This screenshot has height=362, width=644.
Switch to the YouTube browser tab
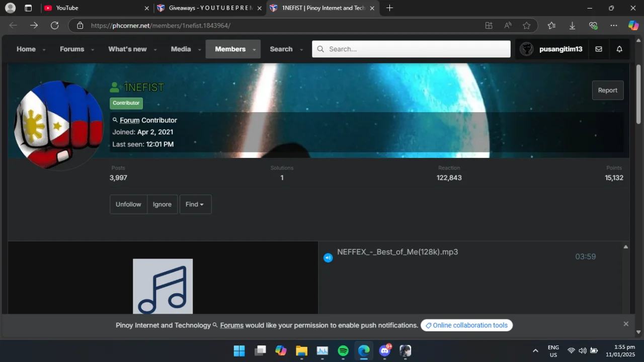[96, 8]
